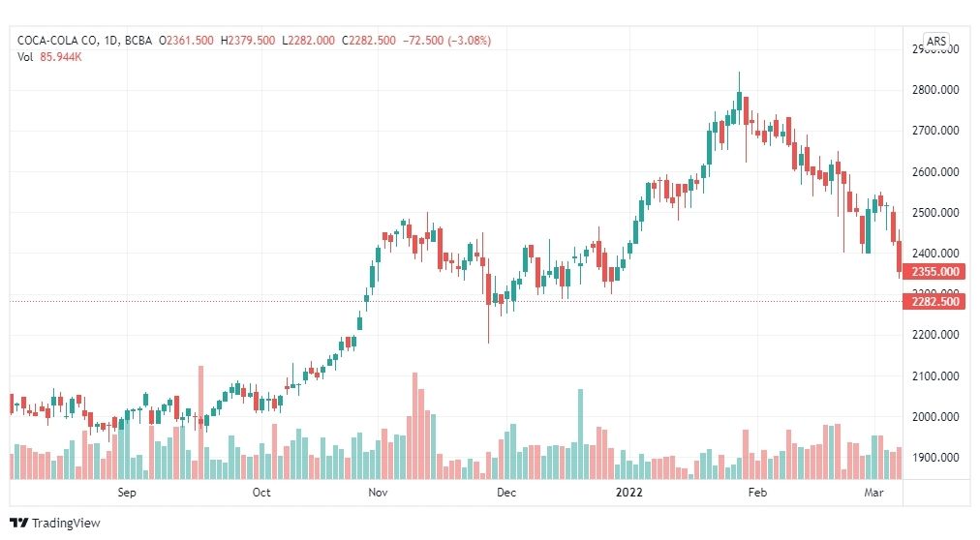Click the TradingView logo icon

pos(18,524)
